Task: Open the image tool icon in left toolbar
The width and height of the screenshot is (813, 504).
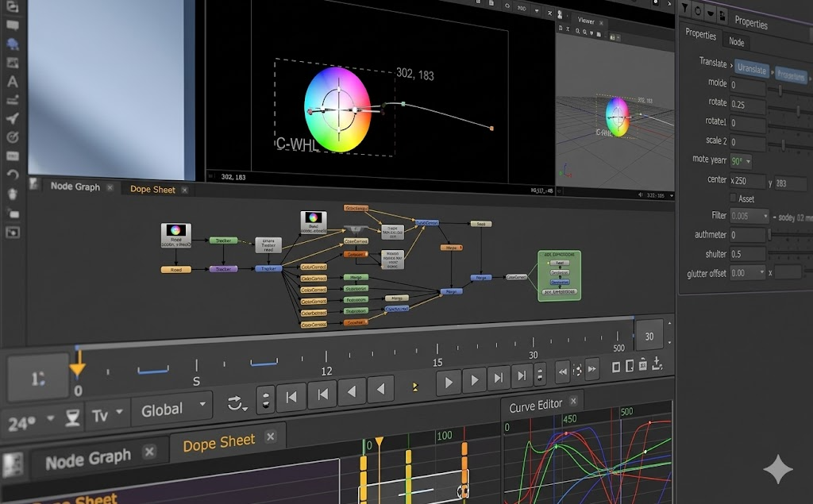Action: click(13, 63)
